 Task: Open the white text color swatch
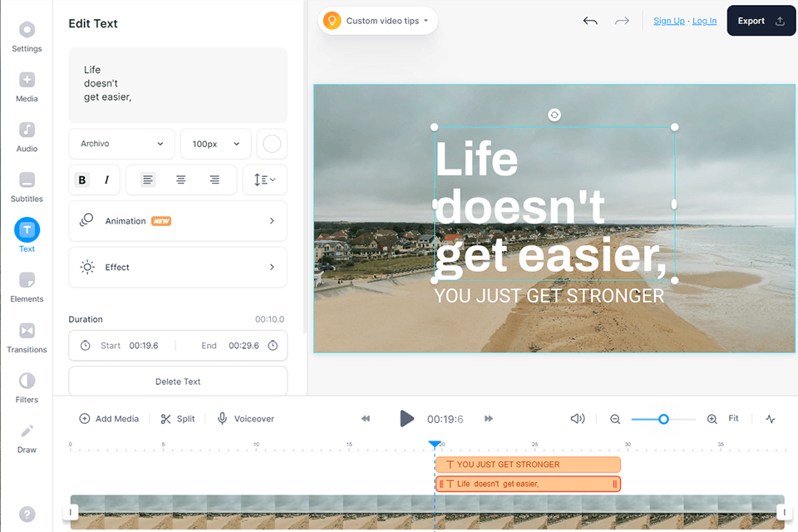tap(272, 144)
